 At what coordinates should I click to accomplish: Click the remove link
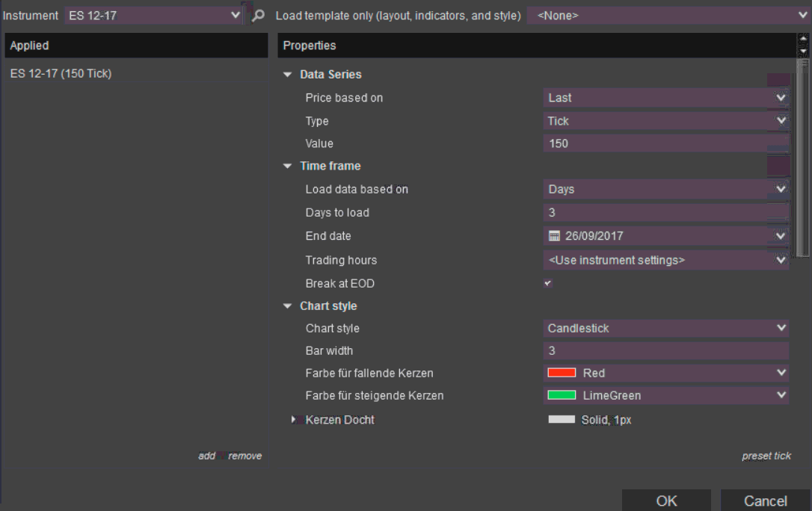pos(245,456)
